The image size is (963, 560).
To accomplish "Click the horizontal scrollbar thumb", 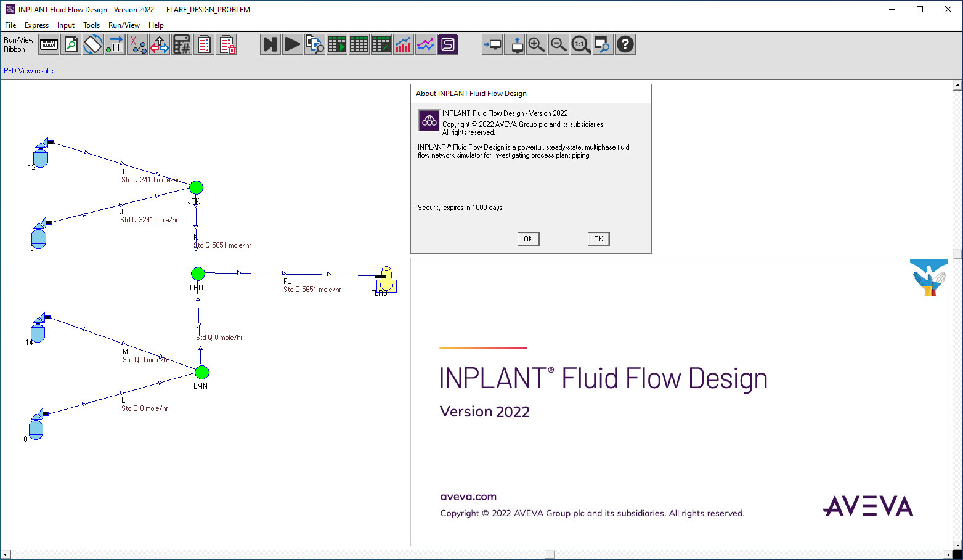I will (550, 554).
